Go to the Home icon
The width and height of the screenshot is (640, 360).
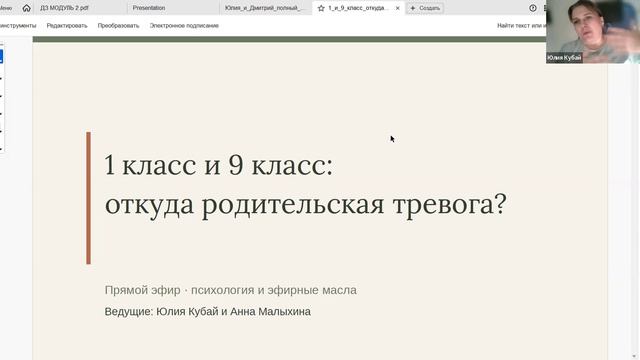click(27, 8)
